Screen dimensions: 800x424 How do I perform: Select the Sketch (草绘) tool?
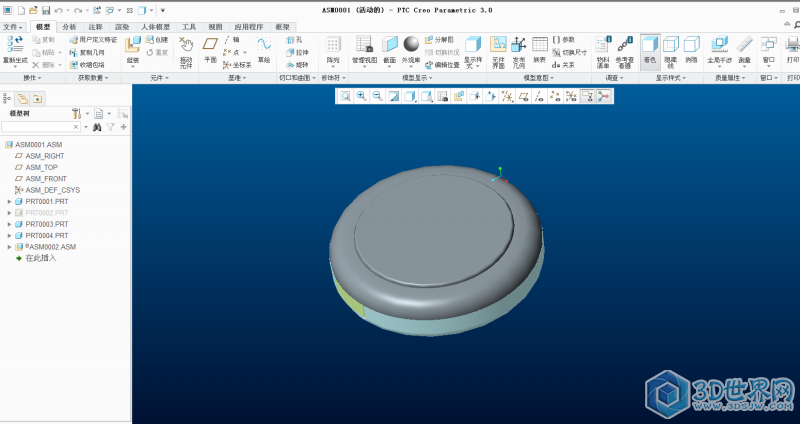[264, 44]
